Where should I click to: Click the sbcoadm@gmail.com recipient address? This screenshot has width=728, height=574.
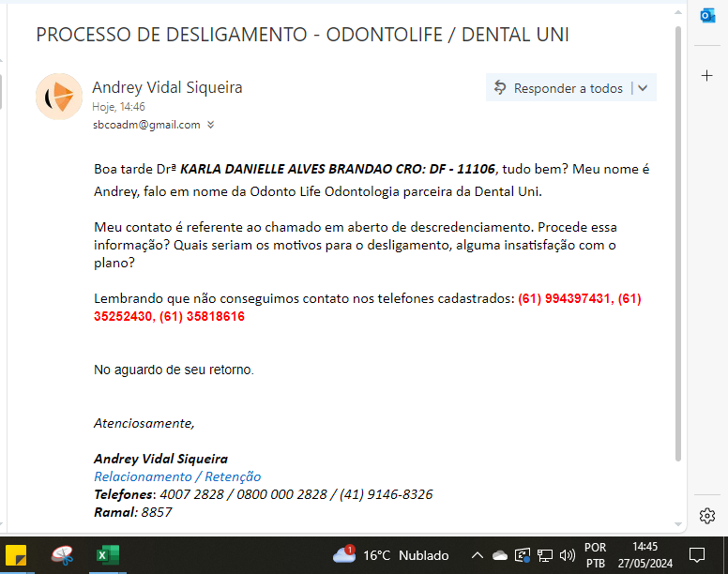point(146,125)
